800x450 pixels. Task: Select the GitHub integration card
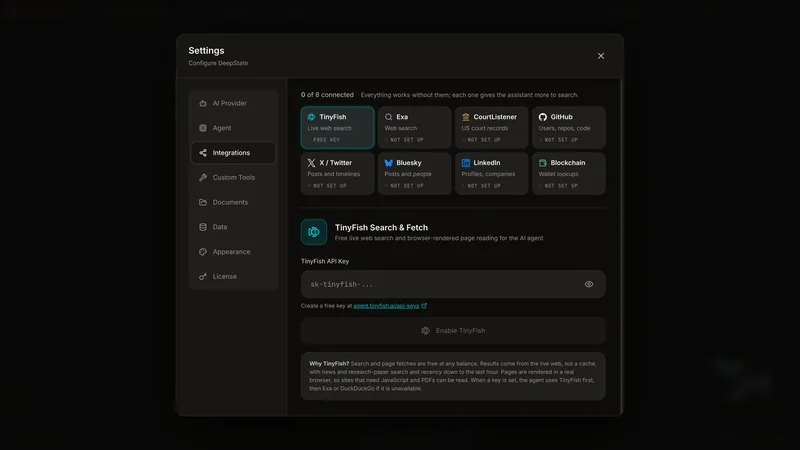pos(568,128)
